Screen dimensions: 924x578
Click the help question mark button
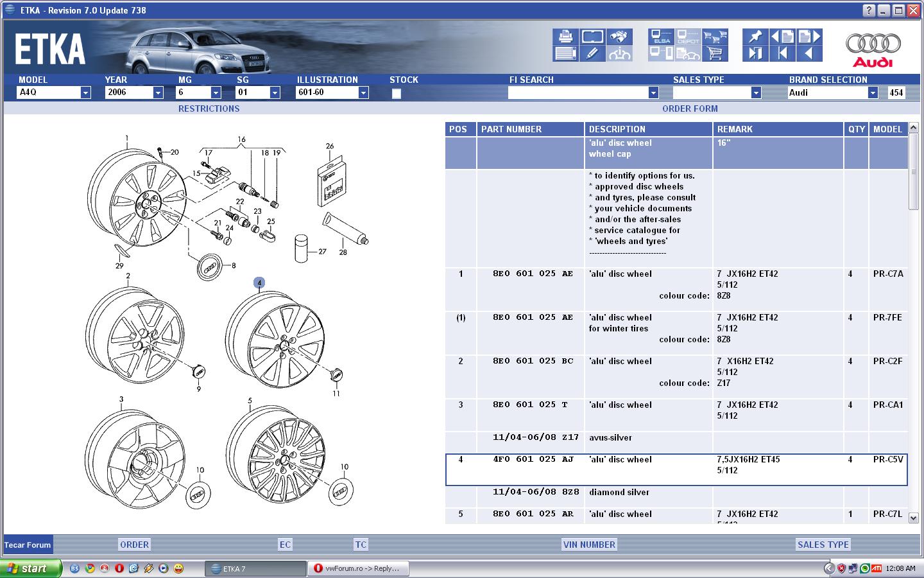tap(869, 10)
